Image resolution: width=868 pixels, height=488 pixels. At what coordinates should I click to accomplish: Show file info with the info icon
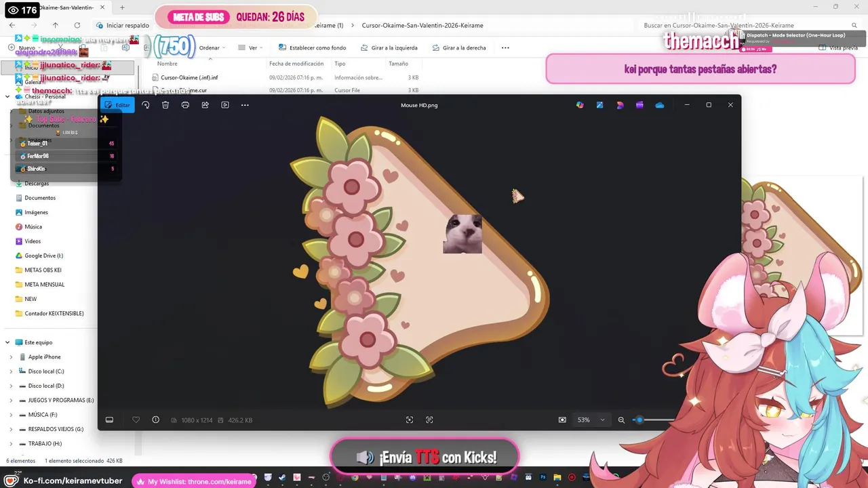156,420
